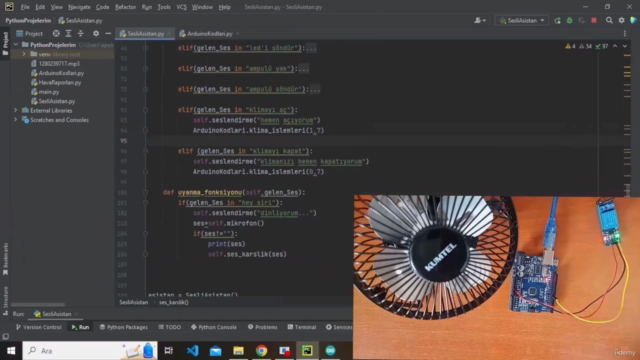Open the Windows Start menu

(11, 351)
